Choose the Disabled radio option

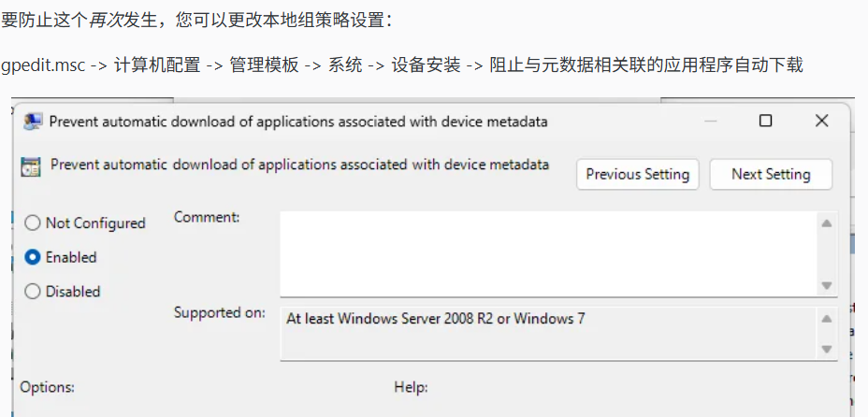coord(33,292)
